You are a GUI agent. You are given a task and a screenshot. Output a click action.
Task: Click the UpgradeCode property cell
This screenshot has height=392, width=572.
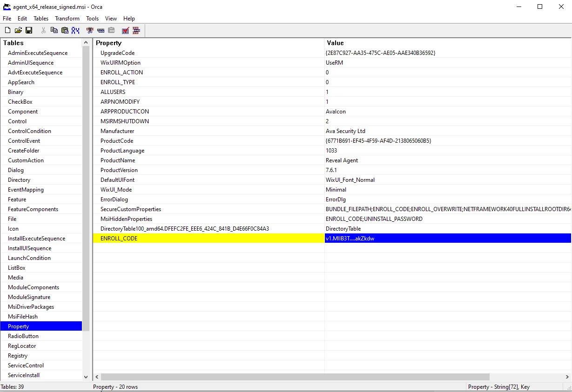(x=209, y=53)
